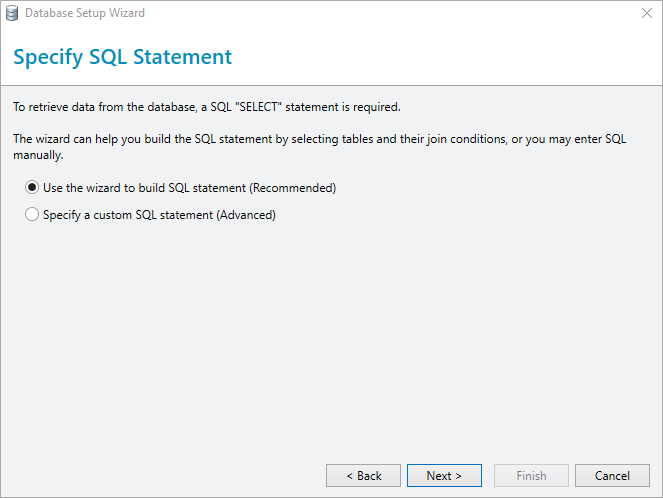
Task: Click the word 'manually.' ending the description
Action: (38, 155)
